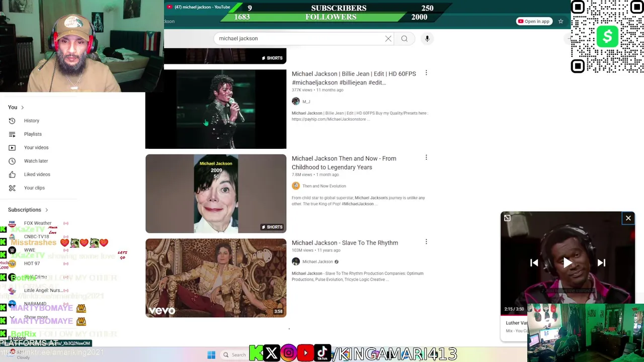This screenshot has height=362, width=644.
Task: Expand the miniplayer with the corner icon
Action: pyautogui.click(x=507, y=218)
